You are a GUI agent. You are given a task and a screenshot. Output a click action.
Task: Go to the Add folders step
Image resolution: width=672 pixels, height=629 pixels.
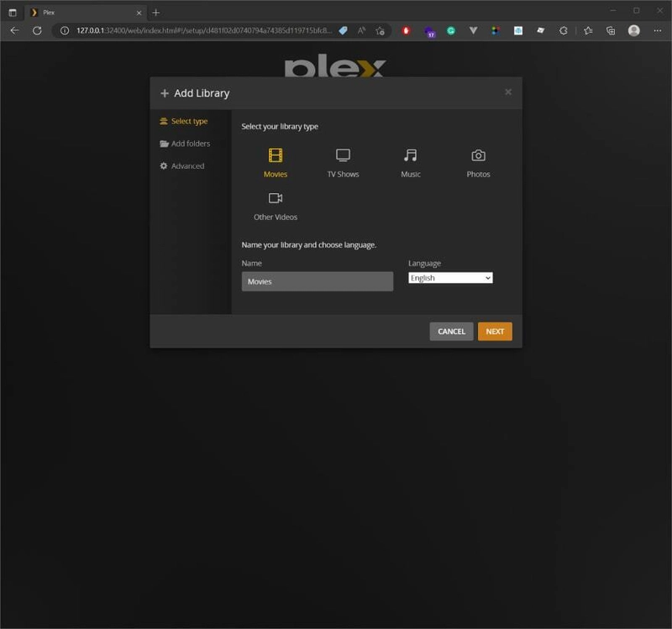coord(185,144)
